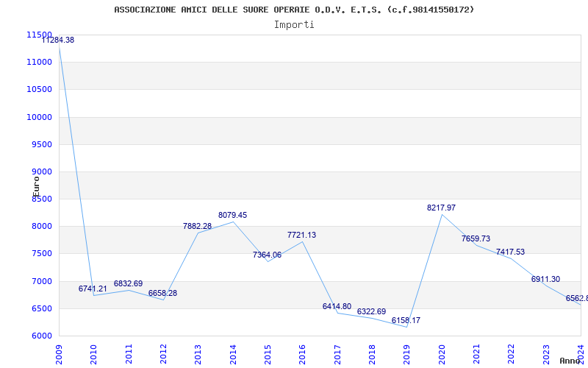Screen dimensions: 588x368
Task: Click the 2019 x-axis year label
Action: click(x=406, y=355)
